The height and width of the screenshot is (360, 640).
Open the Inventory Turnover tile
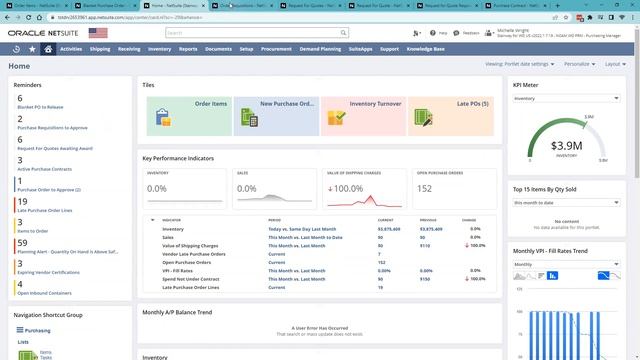pyautogui.click(x=364, y=116)
